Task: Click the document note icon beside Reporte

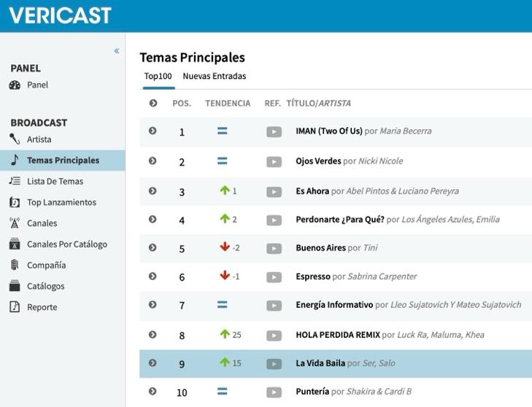Action: (x=15, y=306)
